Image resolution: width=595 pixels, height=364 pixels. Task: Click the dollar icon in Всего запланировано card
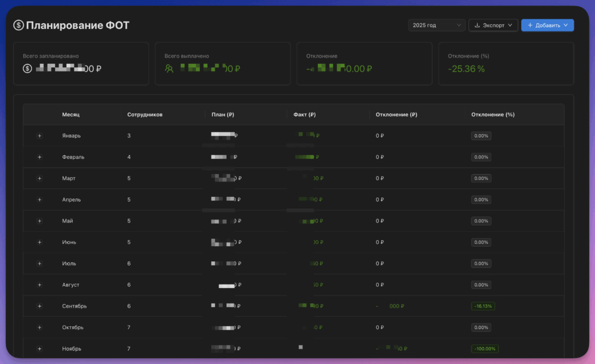(27, 69)
